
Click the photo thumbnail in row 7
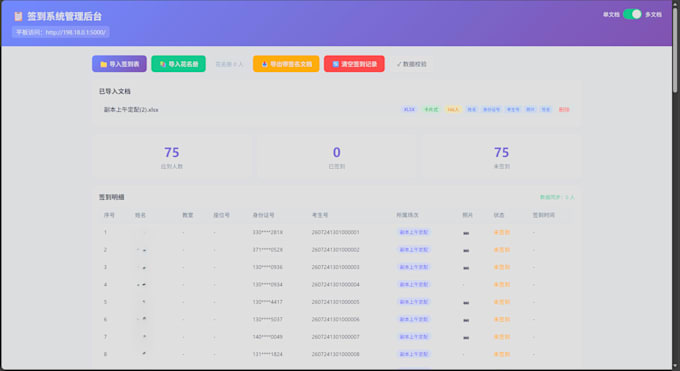(x=466, y=337)
